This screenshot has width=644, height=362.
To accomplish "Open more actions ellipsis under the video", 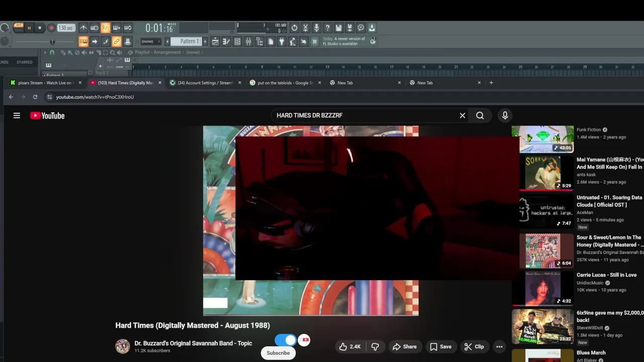I will click(499, 346).
